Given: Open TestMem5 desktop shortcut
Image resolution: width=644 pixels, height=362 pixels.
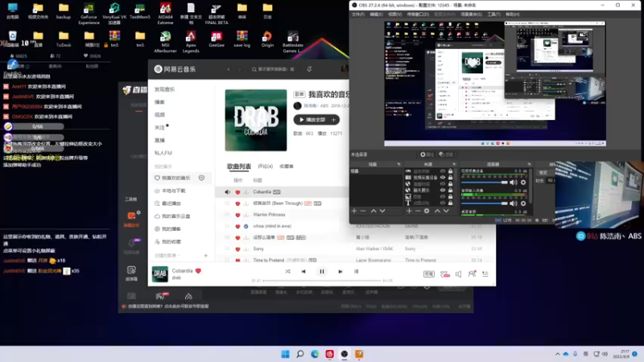Looking at the screenshot, I should [x=139, y=11].
